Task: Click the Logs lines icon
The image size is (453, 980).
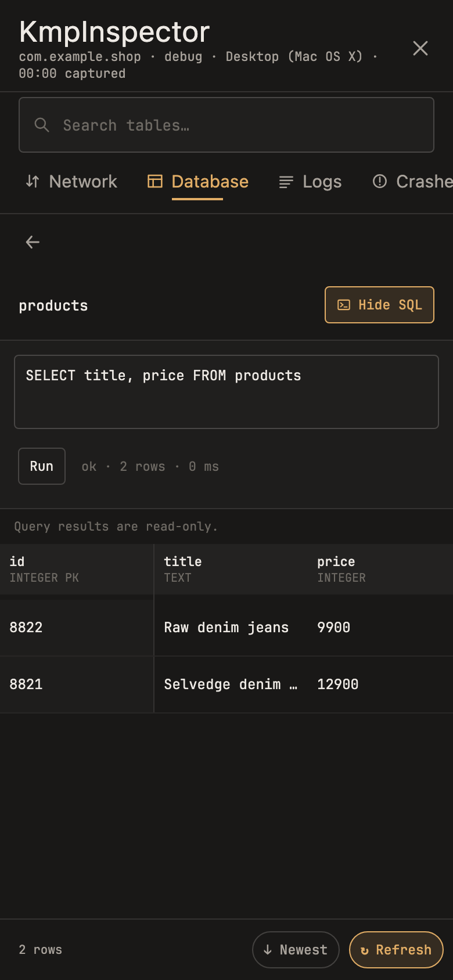Action: pyautogui.click(x=286, y=182)
